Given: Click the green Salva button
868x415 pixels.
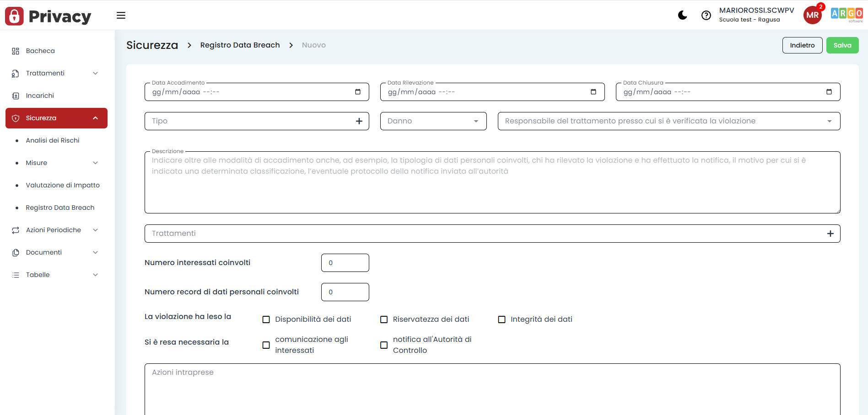Looking at the screenshot, I should point(842,45).
